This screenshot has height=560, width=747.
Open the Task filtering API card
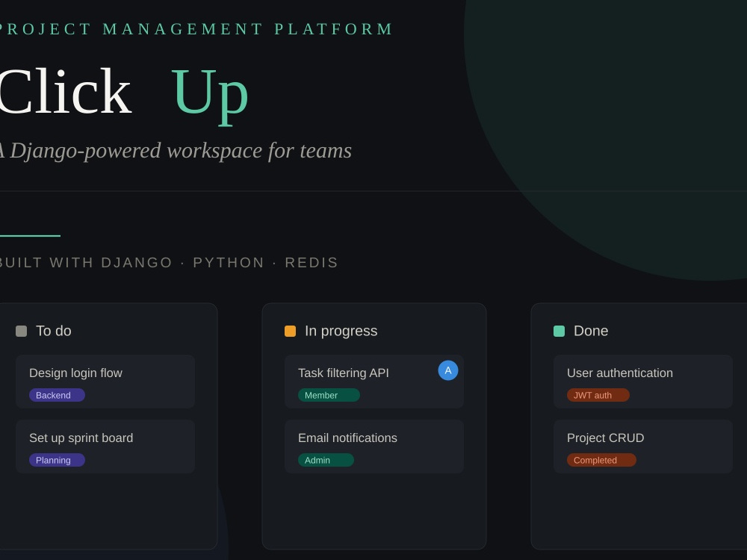coord(374,382)
